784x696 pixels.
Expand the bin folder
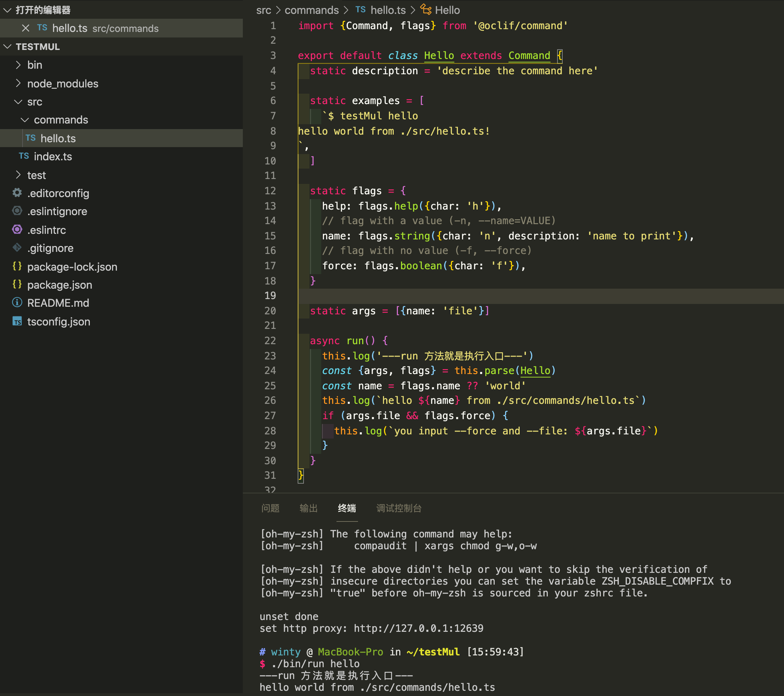18,65
